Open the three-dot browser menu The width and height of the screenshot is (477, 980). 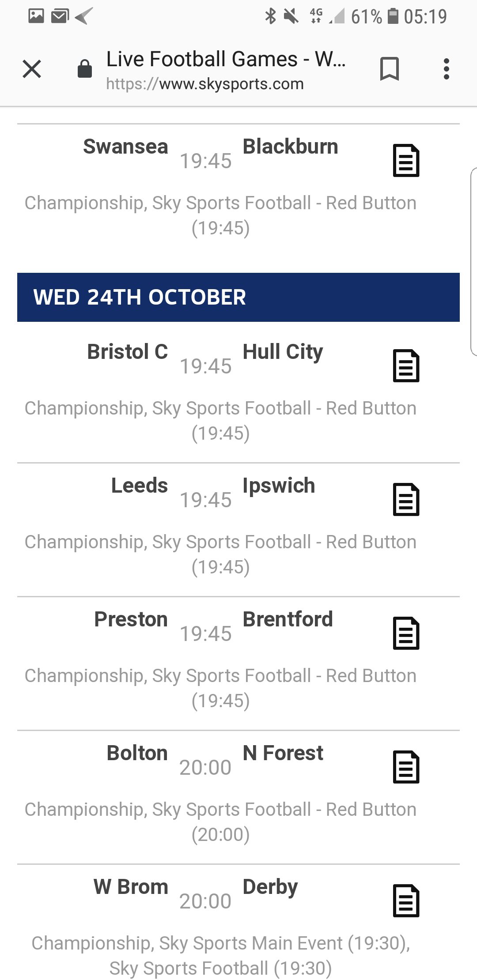tap(447, 69)
